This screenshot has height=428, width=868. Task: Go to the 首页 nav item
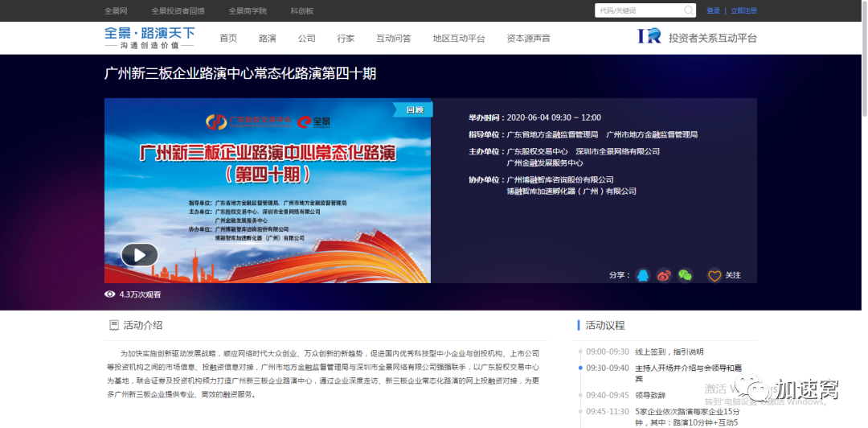pyautogui.click(x=228, y=39)
